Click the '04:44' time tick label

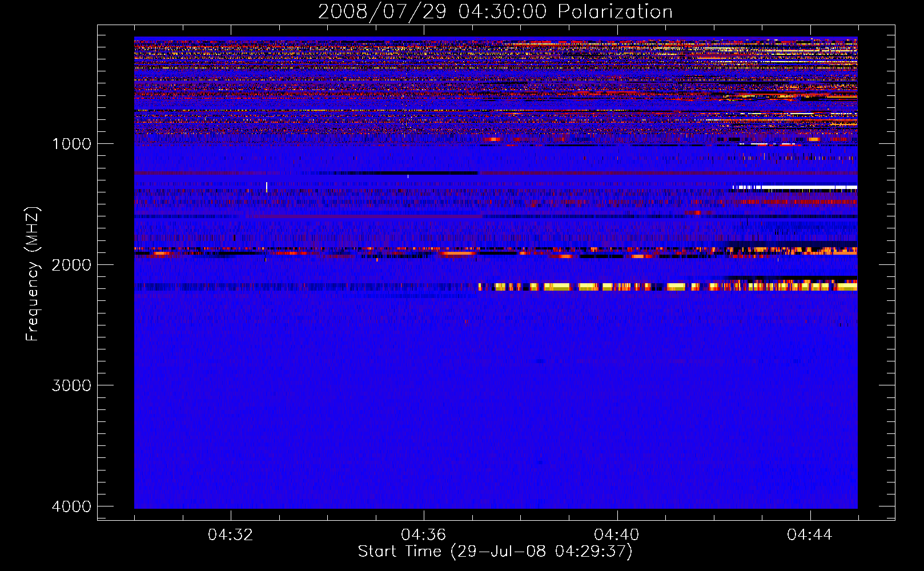[810, 535]
